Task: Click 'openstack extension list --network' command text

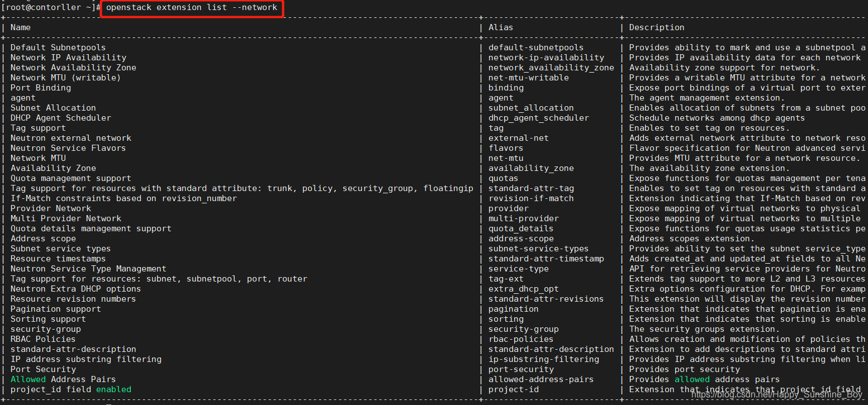Action: pos(192,7)
